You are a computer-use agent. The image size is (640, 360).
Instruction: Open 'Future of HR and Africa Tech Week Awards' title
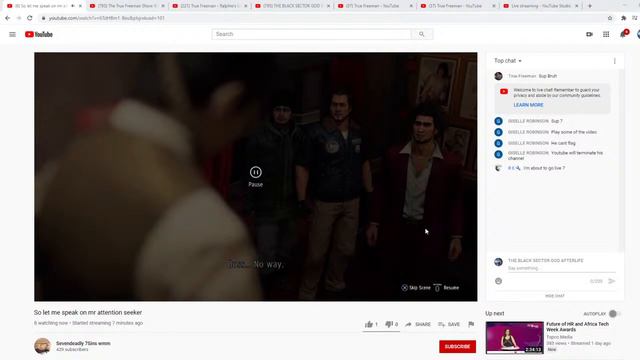578,327
